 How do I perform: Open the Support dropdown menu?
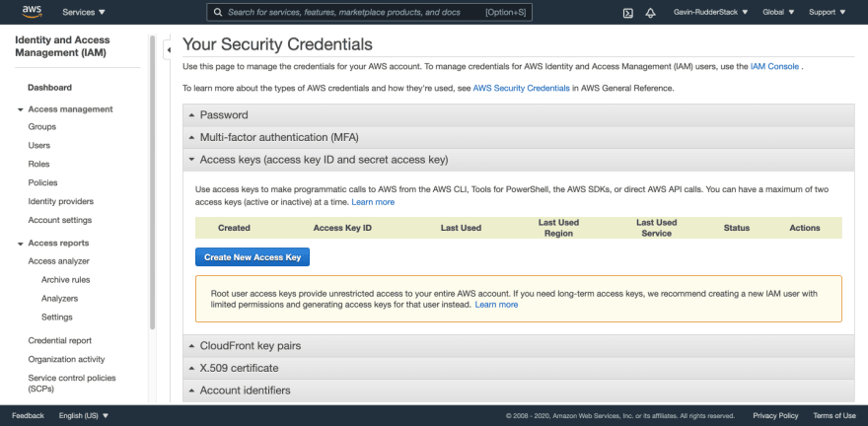pos(826,13)
